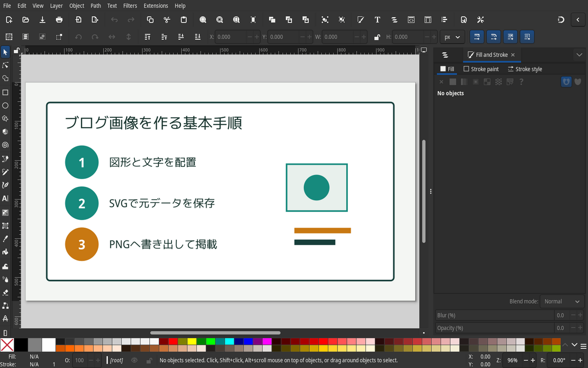Image resolution: width=588 pixels, height=368 pixels.
Task: Click the Save document icon
Action: tap(43, 20)
